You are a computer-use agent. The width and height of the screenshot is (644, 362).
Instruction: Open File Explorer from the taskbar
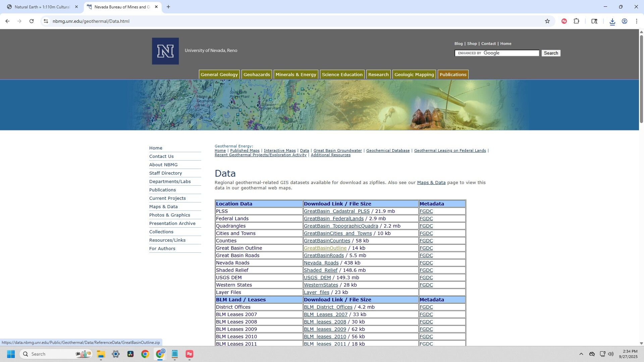click(x=101, y=354)
